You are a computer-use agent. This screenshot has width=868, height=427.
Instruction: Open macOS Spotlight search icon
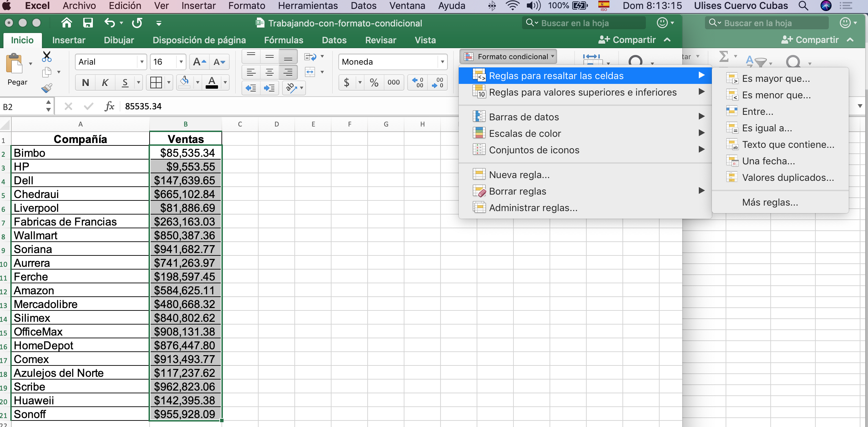[803, 6]
